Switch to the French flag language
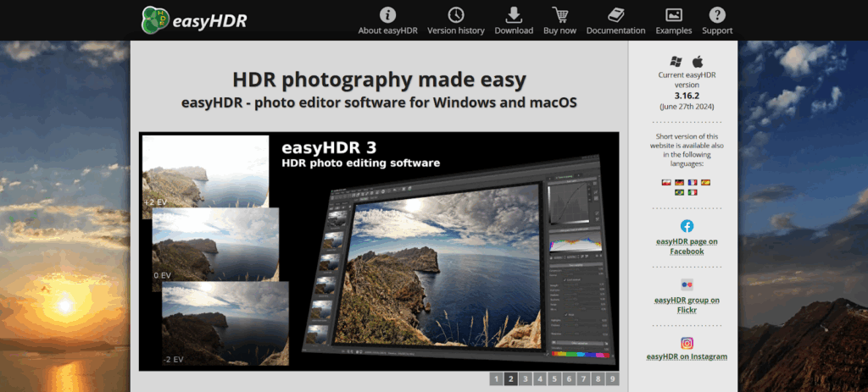 tap(693, 182)
